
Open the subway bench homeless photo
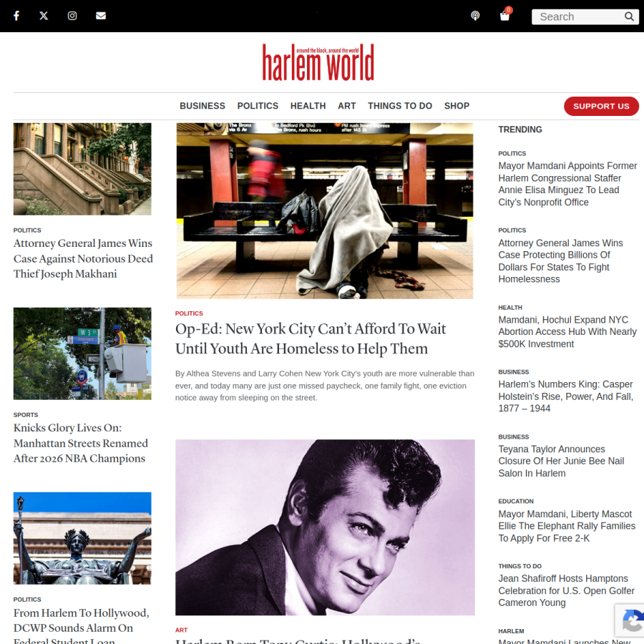[325, 210]
